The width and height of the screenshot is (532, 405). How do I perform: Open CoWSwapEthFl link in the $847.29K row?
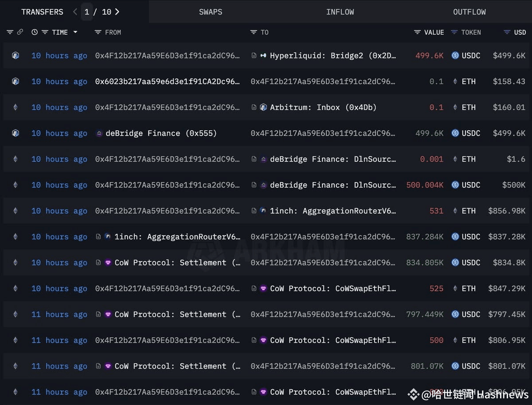tap(333, 288)
